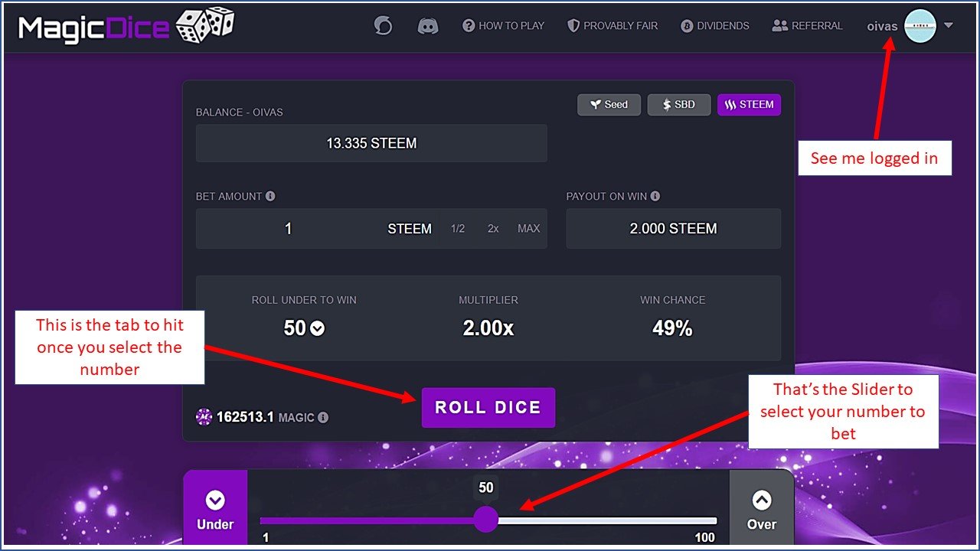The image size is (980, 551).
Task: Click the BALANCE - OIVAS label
Action: click(239, 112)
